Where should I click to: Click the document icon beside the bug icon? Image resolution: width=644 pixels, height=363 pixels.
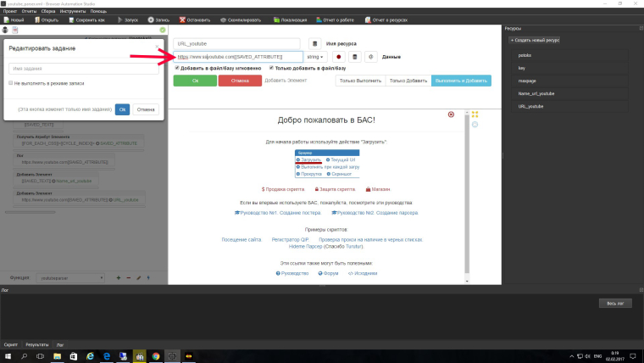[15, 30]
